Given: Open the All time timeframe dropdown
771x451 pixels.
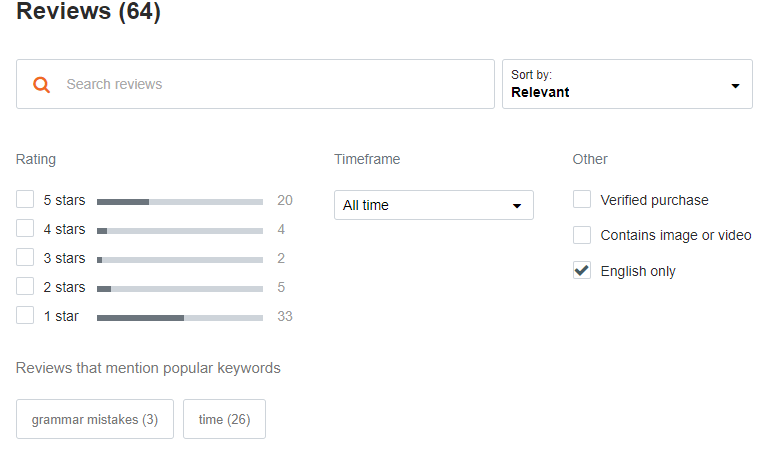Looking at the screenshot, I should coord(434,205).
